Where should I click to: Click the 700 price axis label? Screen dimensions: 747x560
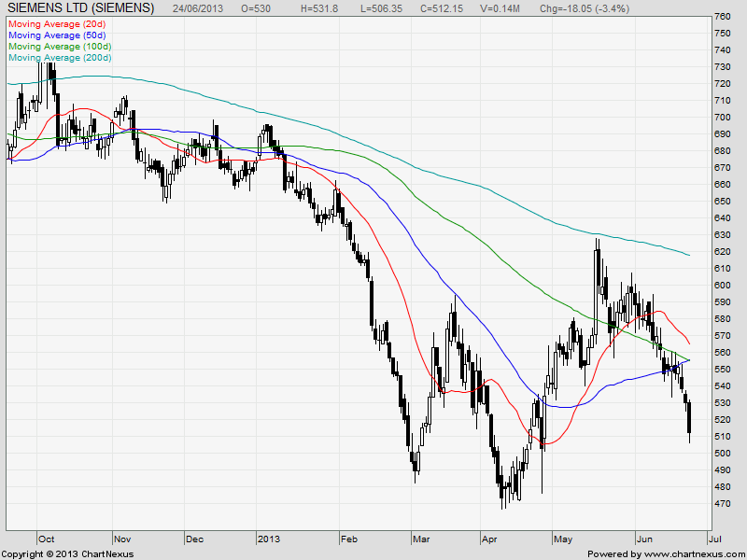[x=723, y=118]
